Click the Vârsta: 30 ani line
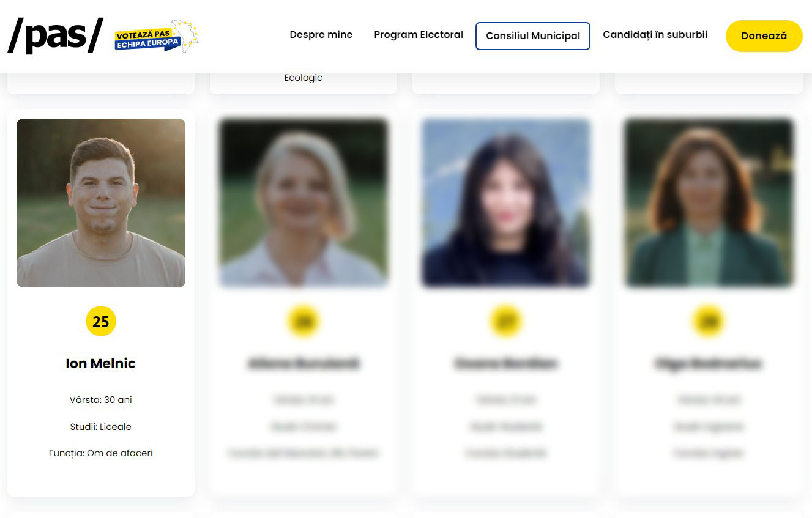The width and height of the screenshot is (812, 518). [101, 400]
